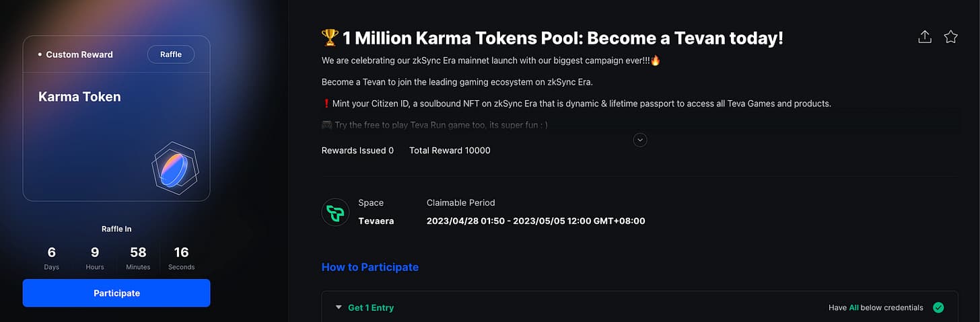
Task: Click the Tevaera space logo icon
Action: (335, 212)
